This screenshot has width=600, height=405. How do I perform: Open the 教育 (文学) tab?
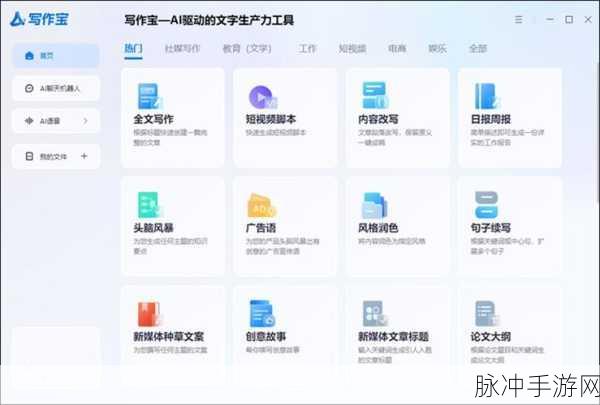[247, 49]
